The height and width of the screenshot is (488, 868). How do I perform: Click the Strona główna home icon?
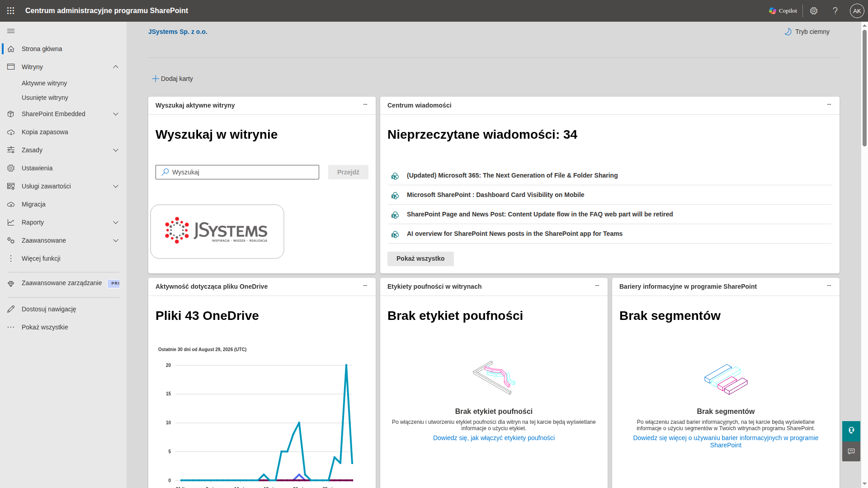click(x=11, y=49)
